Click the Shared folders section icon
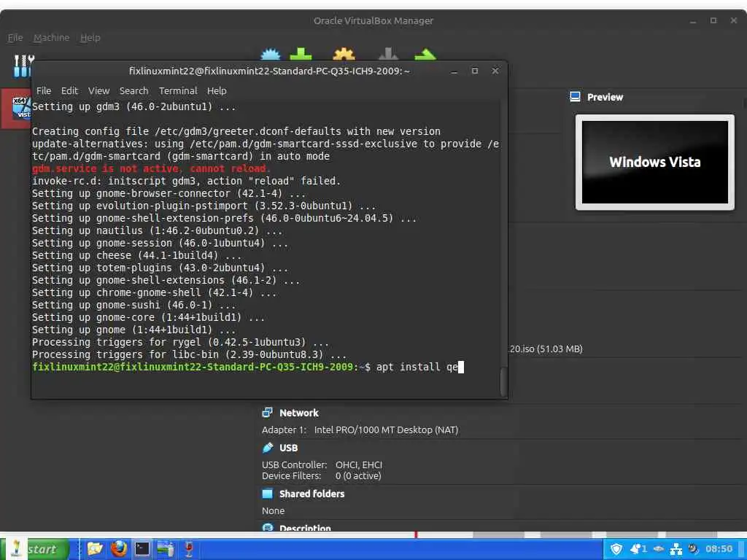747x560 pixels. (267, 494)
